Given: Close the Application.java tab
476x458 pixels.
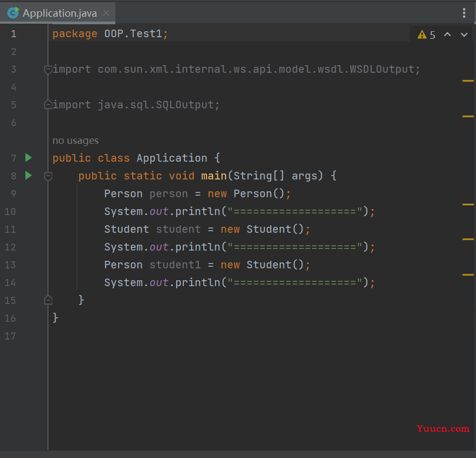Looking at the screenshot, I should click(106, 13).
